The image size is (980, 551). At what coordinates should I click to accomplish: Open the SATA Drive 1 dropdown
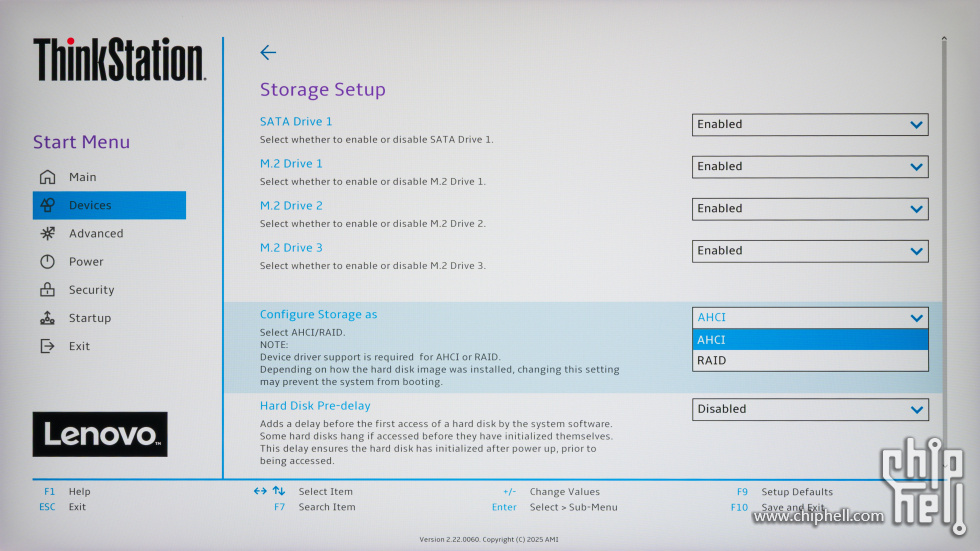point(810,124)
